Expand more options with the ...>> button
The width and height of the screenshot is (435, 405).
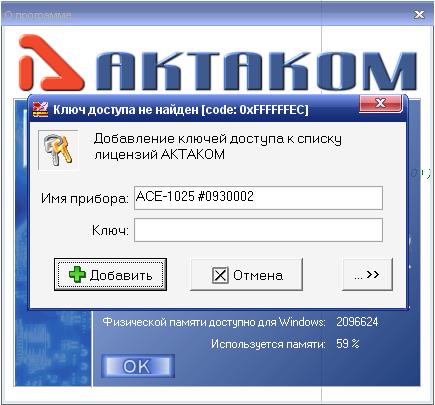point(367,275)
